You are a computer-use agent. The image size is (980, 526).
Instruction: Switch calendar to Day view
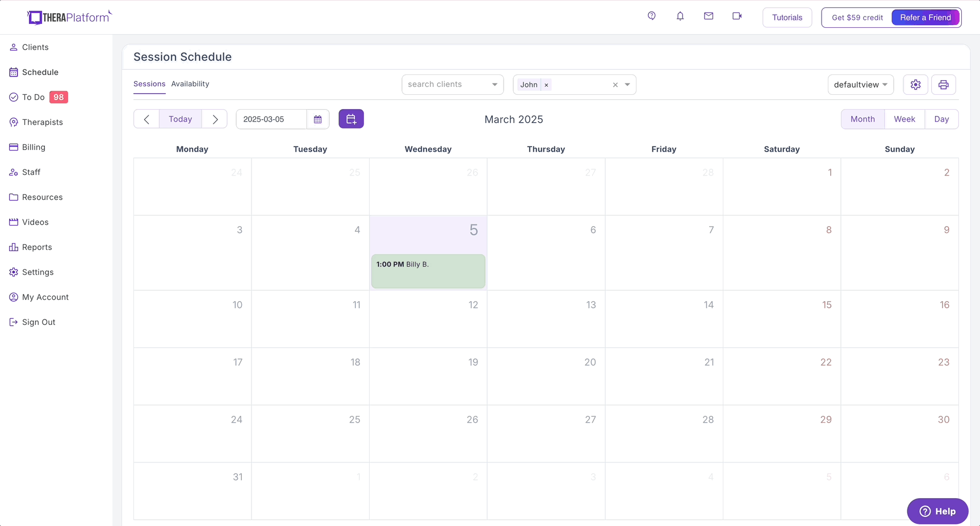[x=941, y=119]
